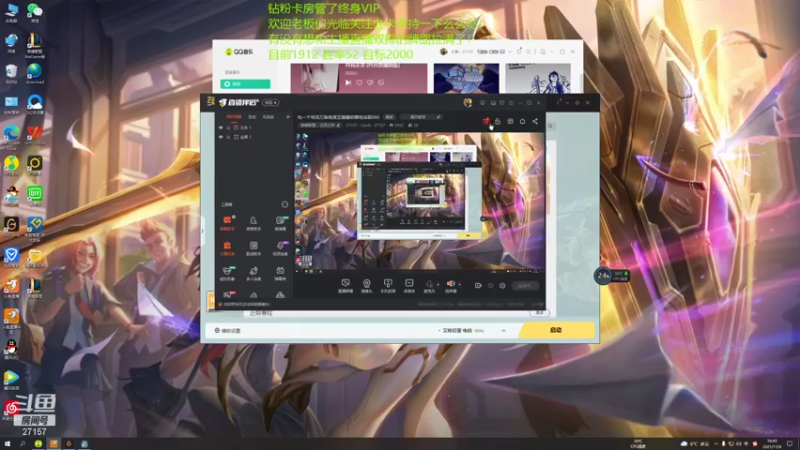Click the start streaming pill button
The height and width of the screenshot is (450, 800).
[524, 286]
